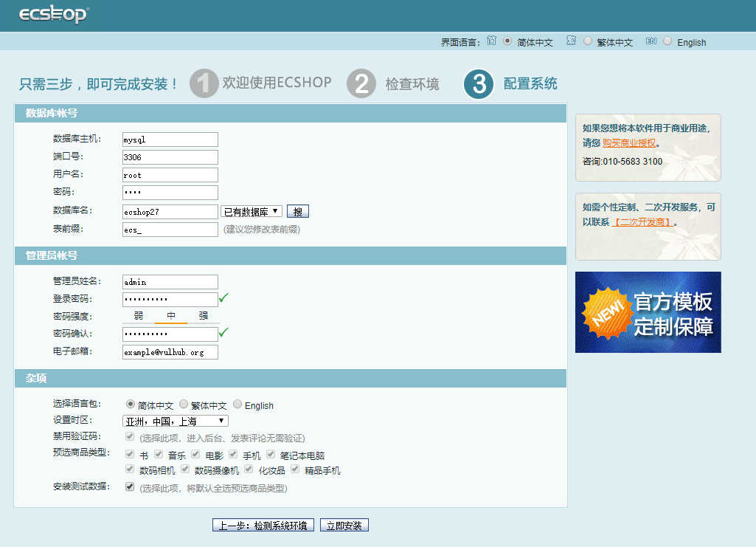Click the 搜 database search button
Screen dimensions: 756x547
click(x=298, y=211)
